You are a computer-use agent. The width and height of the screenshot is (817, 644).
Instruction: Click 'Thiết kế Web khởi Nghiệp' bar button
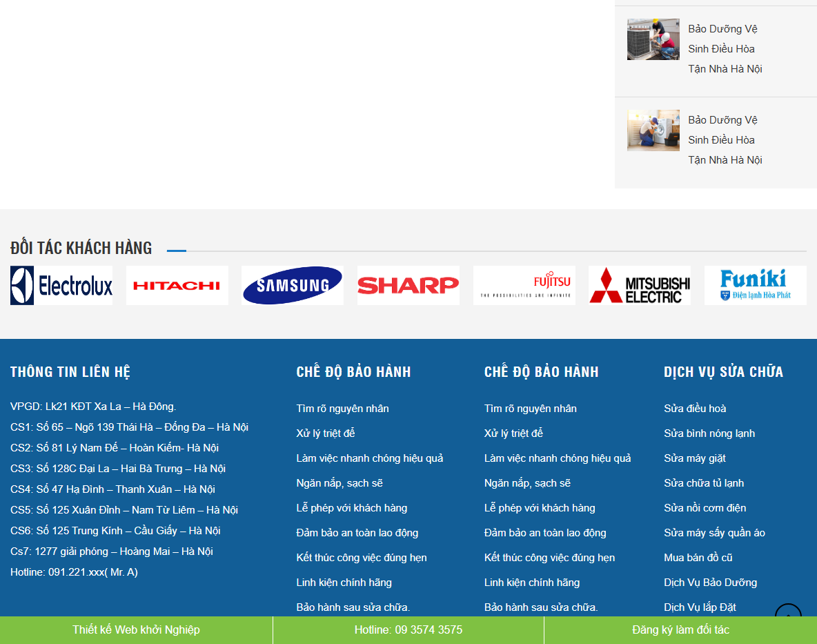pyautogui.click(x=136, y=630)
